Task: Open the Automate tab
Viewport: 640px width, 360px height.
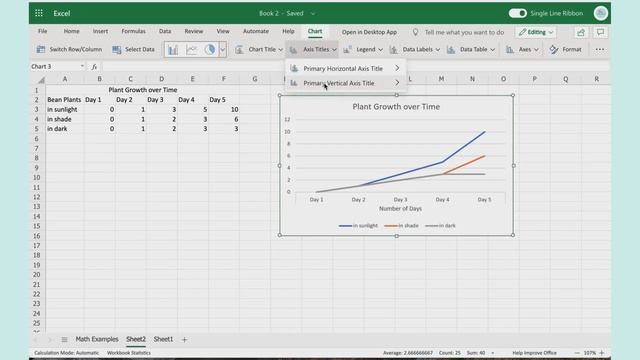Action: (256, 31)
